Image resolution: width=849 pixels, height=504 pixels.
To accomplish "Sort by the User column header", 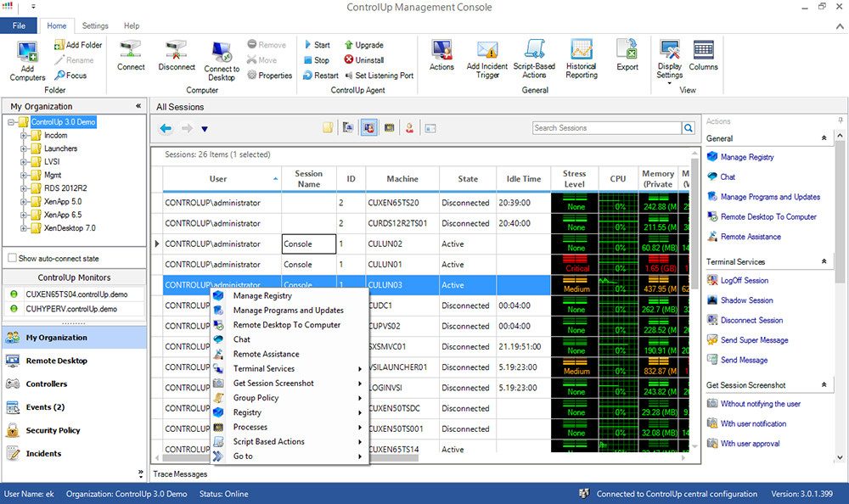I will 222,179.
